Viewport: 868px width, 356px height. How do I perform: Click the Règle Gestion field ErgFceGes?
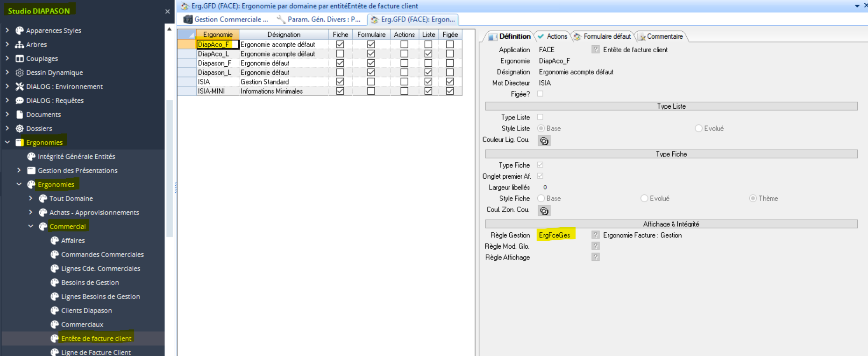click(x=555, y=235)
